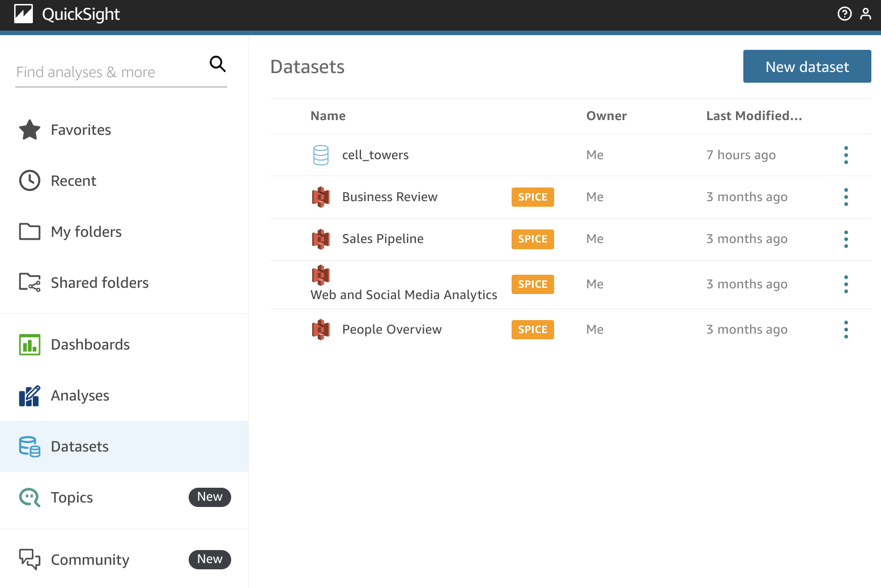
Task: Open the user profile icon
Action: 866,14
